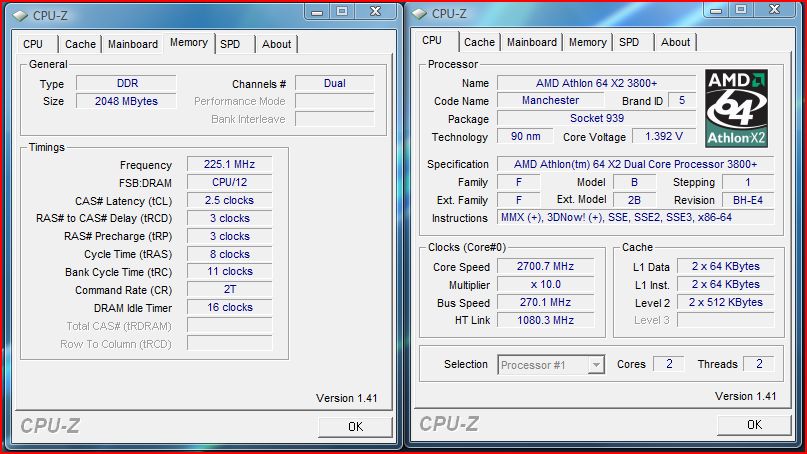Open the SPD tab in the left window
807x454 pixels.
tap(230, 44)
